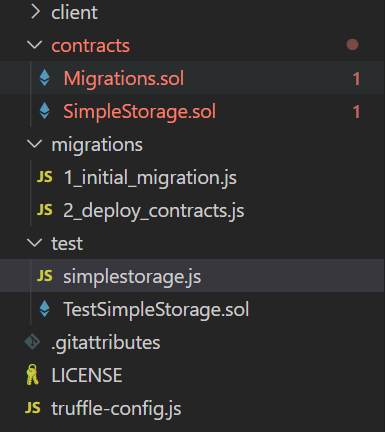
Task: Open the Migrations.sol file
Action: (x=124, y=78)
